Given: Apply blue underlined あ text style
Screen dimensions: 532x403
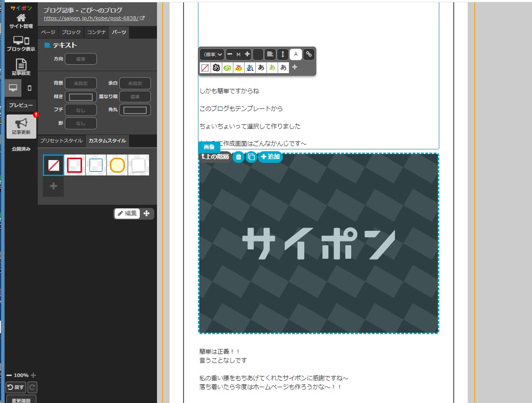Looking at the screenshot, I should click(250, 68).
